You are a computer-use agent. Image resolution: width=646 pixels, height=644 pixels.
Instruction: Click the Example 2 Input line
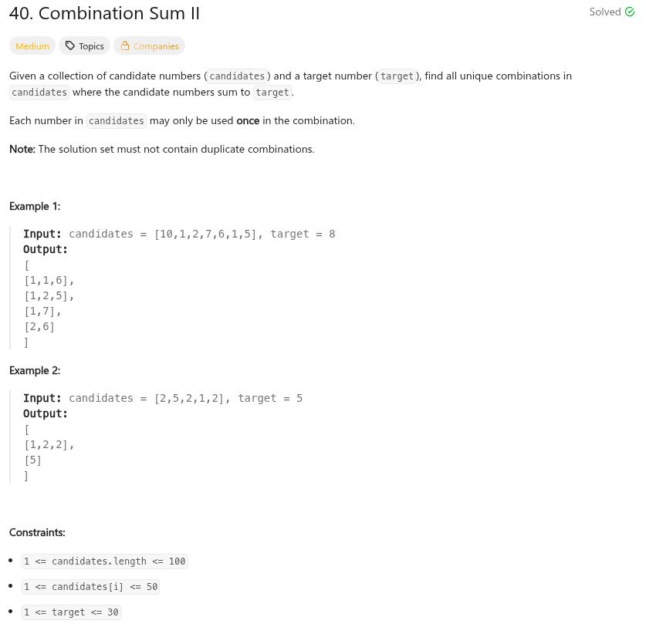point(163,398)
